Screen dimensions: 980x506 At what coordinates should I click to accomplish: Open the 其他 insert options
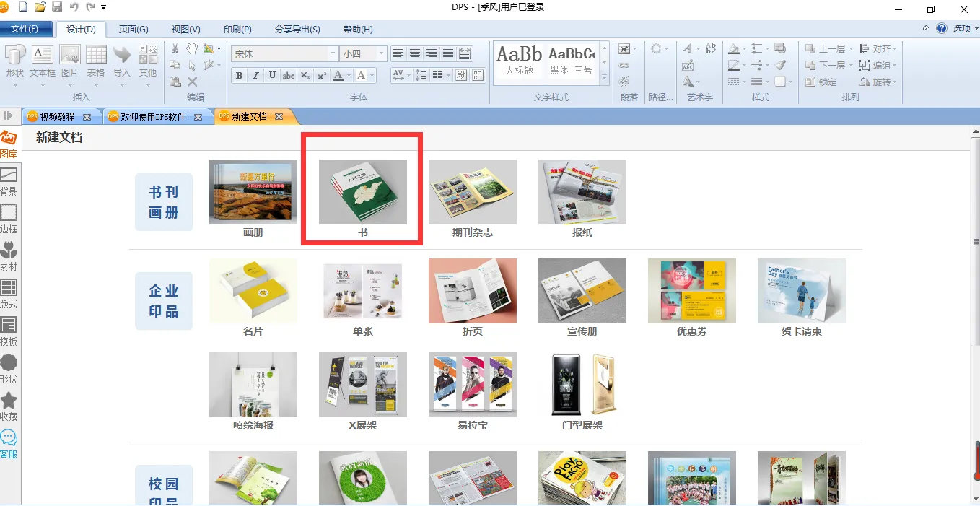[x=148, y=61]
